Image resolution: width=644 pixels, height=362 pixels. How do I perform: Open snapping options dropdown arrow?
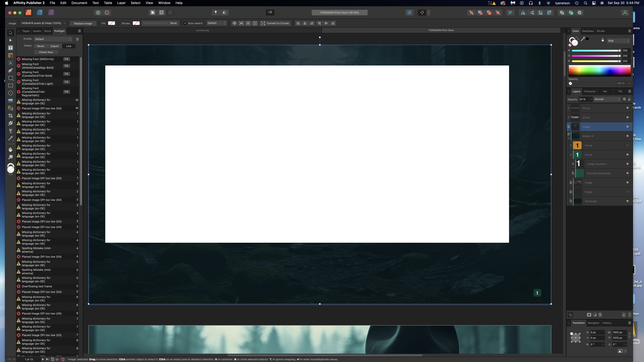(429, 12)
